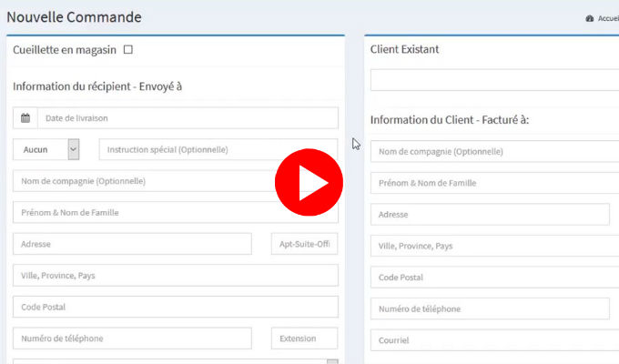Click recipient Numéro de téléphone field
The width and height of the screenshot is (619, 364).
[132, 339]
